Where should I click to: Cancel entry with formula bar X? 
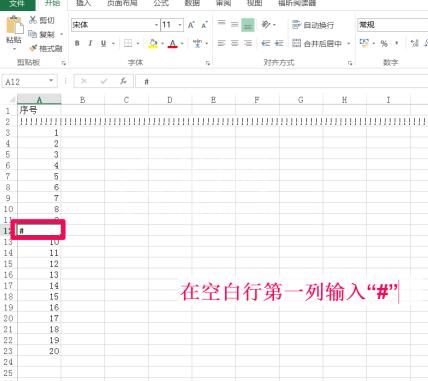[84, 81]
